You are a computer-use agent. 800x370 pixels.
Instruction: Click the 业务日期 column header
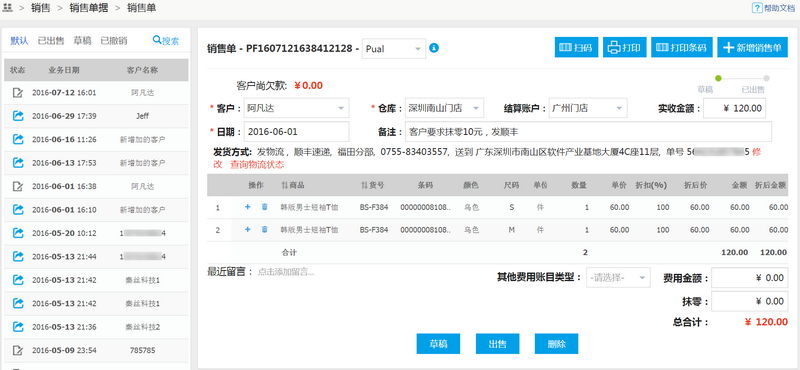pyautogui.click(x=64, y=69)
